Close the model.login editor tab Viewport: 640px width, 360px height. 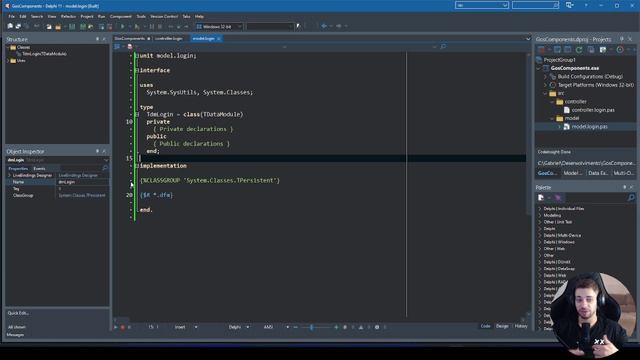[219, 38]
